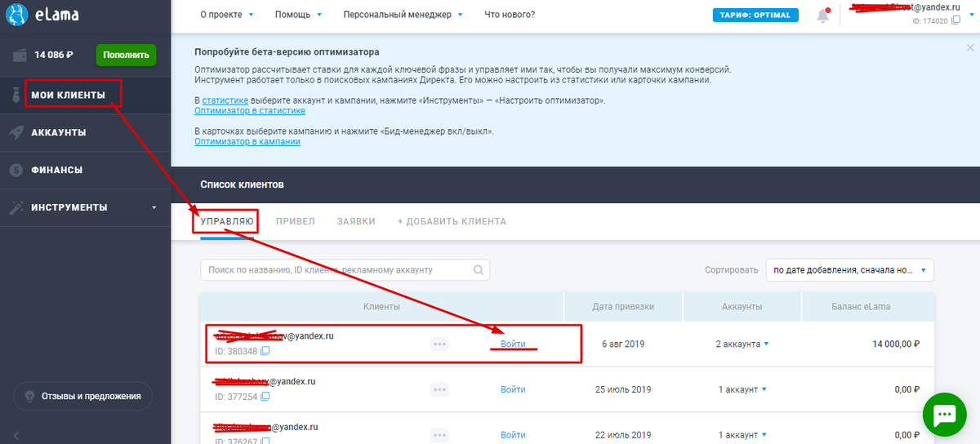Screen dimensions: 980x444
Task: Click the 14 000,00 ₽ balance cell
Action: [x=897, y=344]
